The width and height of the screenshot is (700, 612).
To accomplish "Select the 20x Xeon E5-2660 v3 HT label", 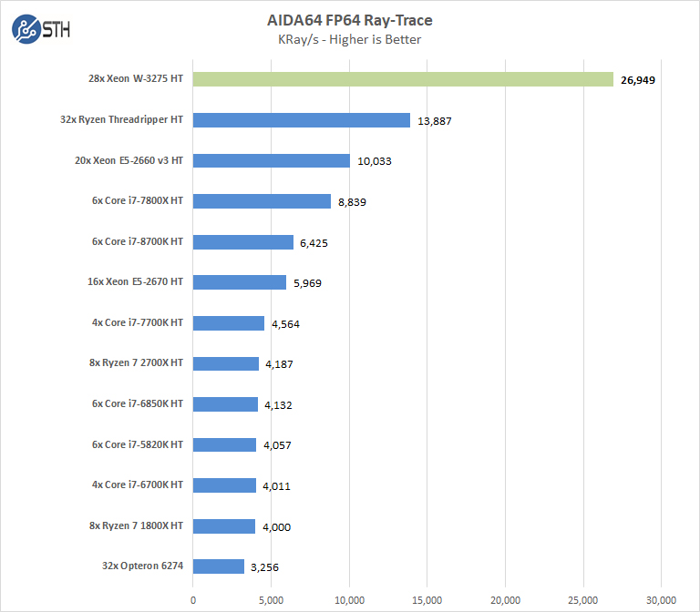I will [x=129, y=160].
